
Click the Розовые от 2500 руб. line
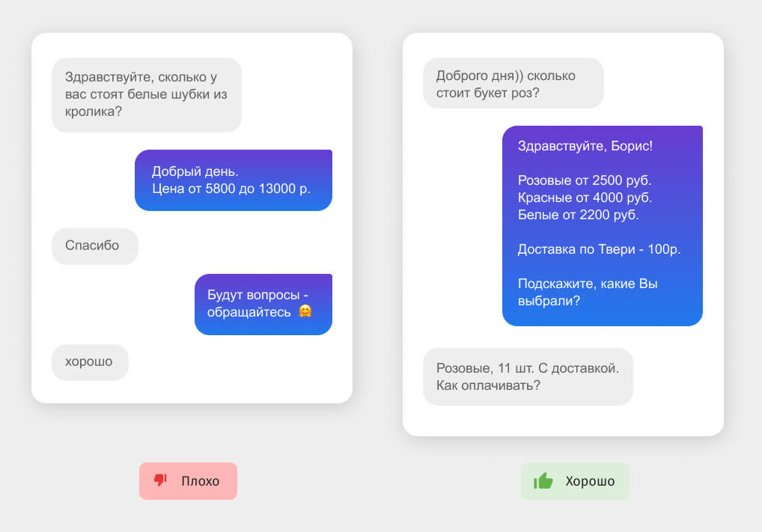tap(585, 180)
